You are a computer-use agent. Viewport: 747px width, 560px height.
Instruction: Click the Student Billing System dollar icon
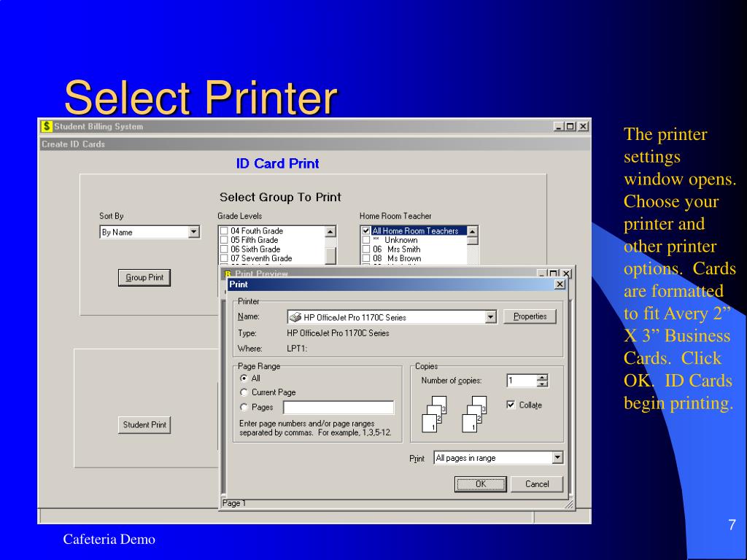tap(46, 126)
